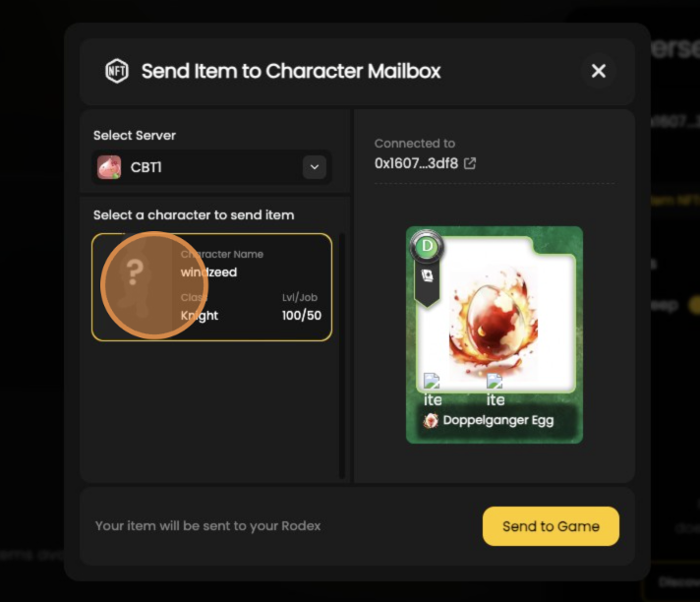Click the 0x1607...3df8 wallet address

click(x=416, y=163)
